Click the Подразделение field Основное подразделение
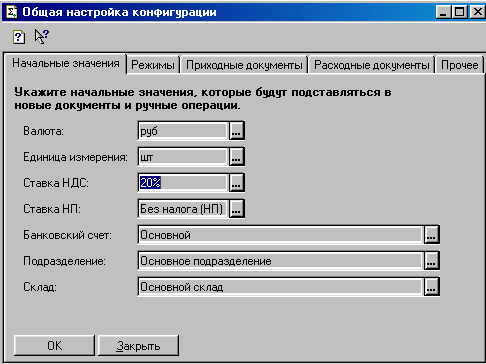Screen dimensions: 486x364 point(281,261)
